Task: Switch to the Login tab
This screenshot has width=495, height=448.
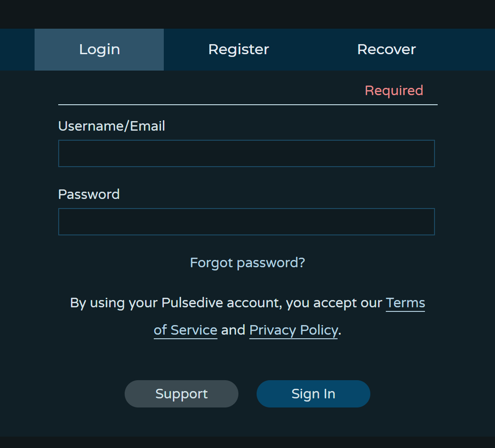Action: 99,49
